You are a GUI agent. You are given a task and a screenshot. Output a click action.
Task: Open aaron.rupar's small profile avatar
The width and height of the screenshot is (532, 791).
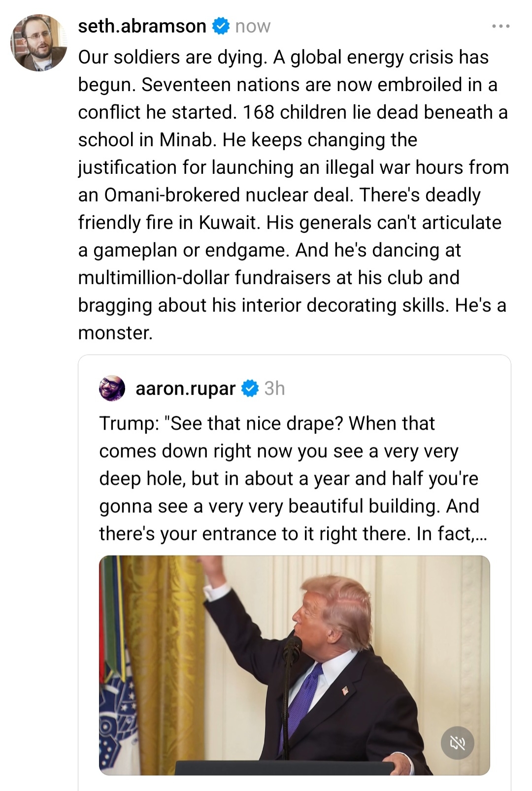112,389
